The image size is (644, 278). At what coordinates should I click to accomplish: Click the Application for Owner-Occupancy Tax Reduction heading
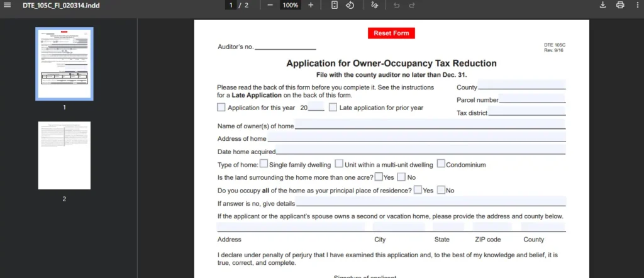(391, 64)
